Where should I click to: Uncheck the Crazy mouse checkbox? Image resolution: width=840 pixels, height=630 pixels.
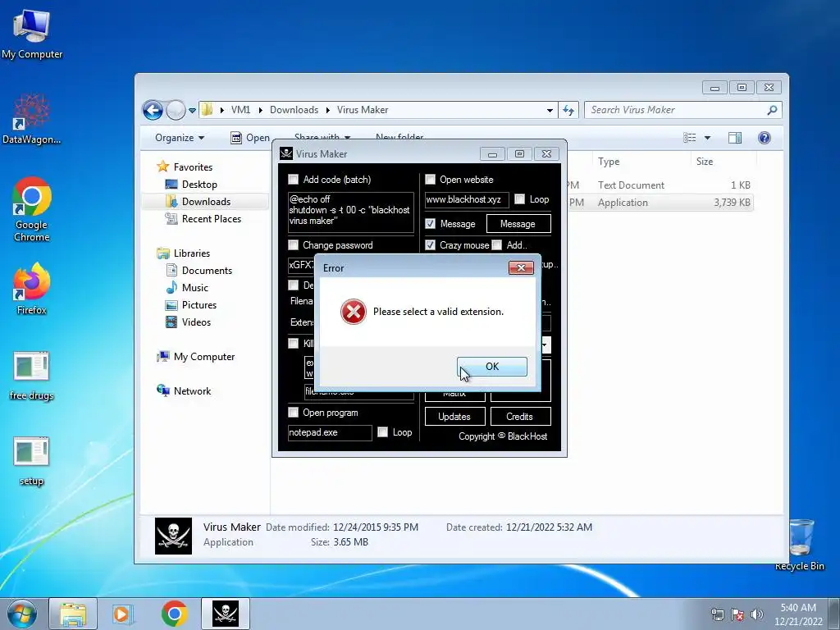click(x=430, y=245)
